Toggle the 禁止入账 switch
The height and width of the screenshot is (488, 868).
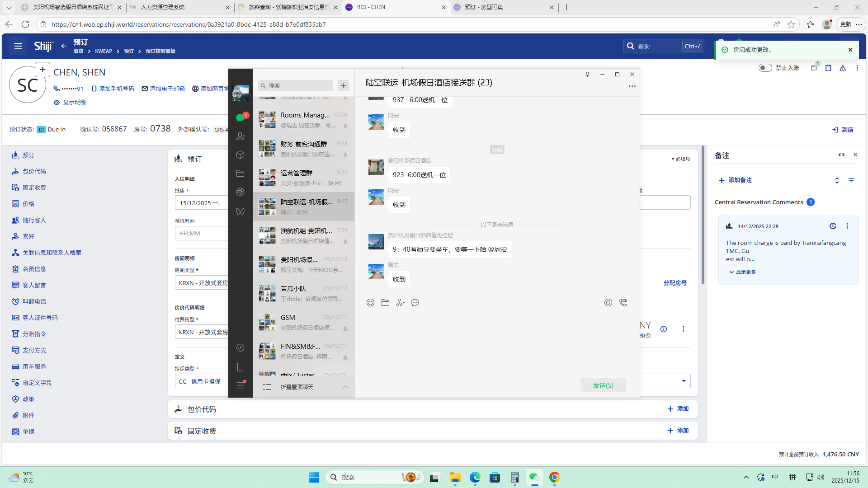tap(765, 68)
